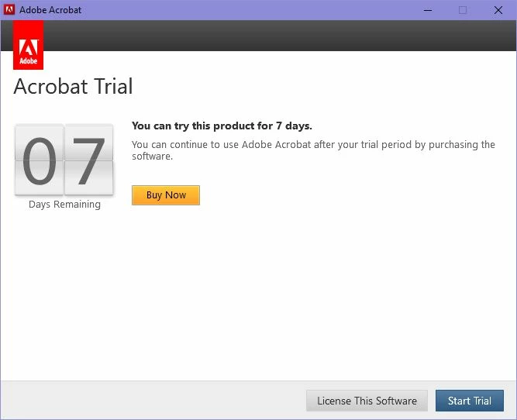Viewport: 517px width, 420px height.
Task: Click the Acrobat icon in title bar
Action: [9, 10]
